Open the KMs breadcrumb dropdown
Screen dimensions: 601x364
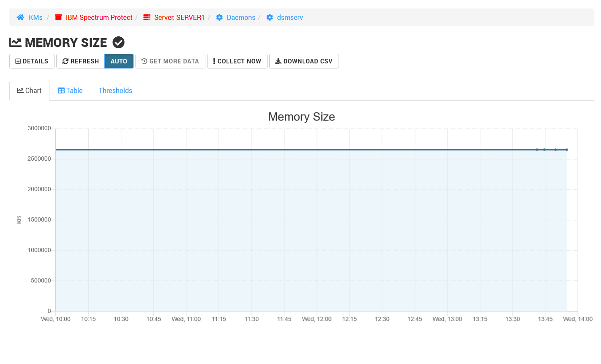pyautogui.click(x=36, y=17)
